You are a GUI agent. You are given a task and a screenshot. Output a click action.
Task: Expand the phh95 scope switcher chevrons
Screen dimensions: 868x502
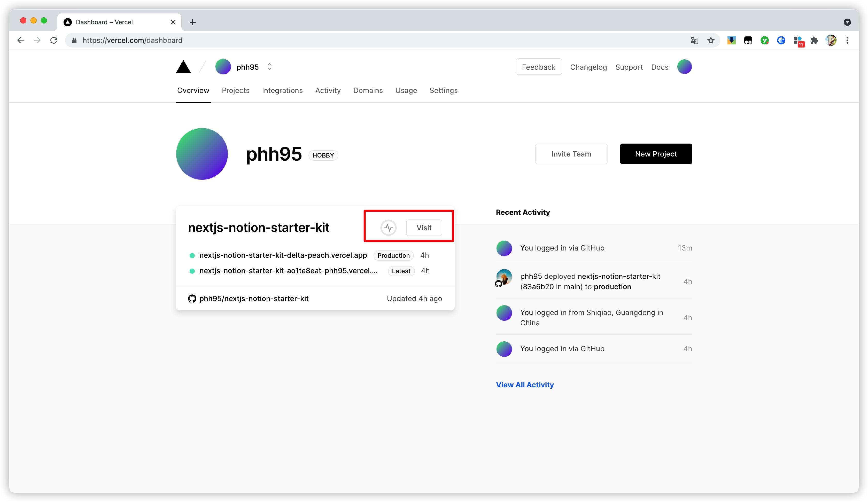point(269,67)
